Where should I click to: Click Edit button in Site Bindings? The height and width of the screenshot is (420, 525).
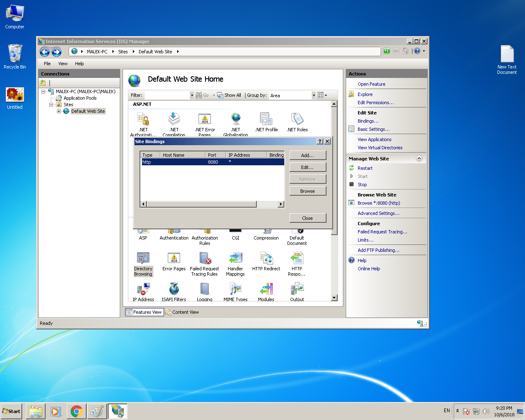pos(308,167)
